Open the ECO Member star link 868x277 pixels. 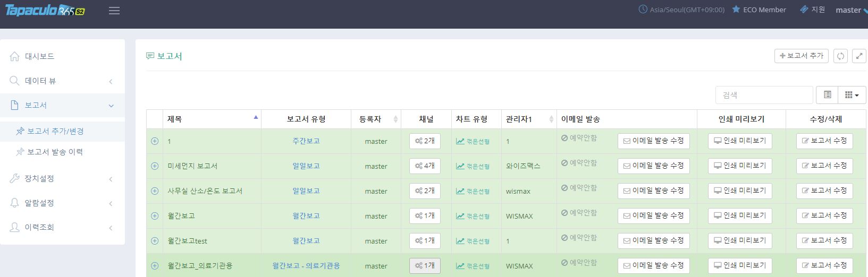[759, 10]
